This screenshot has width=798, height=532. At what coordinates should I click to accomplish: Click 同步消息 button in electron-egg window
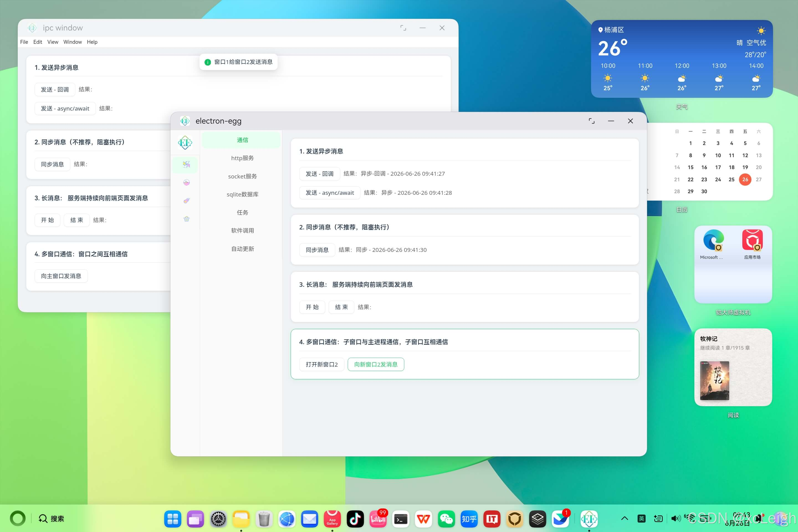click(317, 250)
